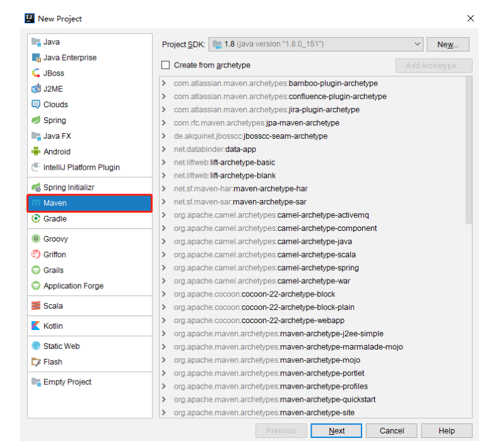Click the Java FX icon
Screen dimensions: 494x448
coord(36,136)
